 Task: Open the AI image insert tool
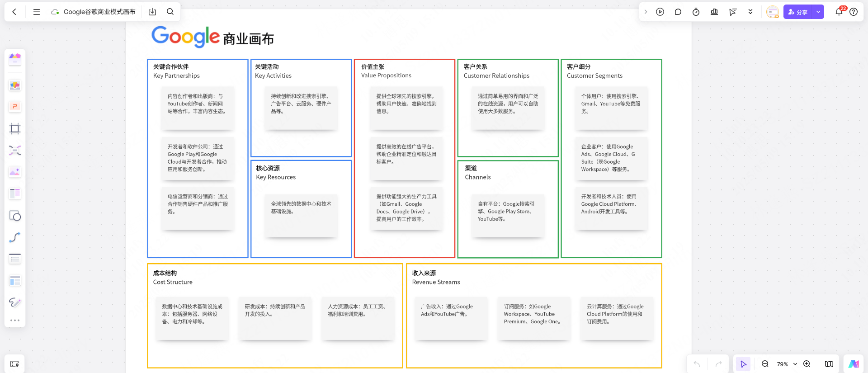click(15, 172)
